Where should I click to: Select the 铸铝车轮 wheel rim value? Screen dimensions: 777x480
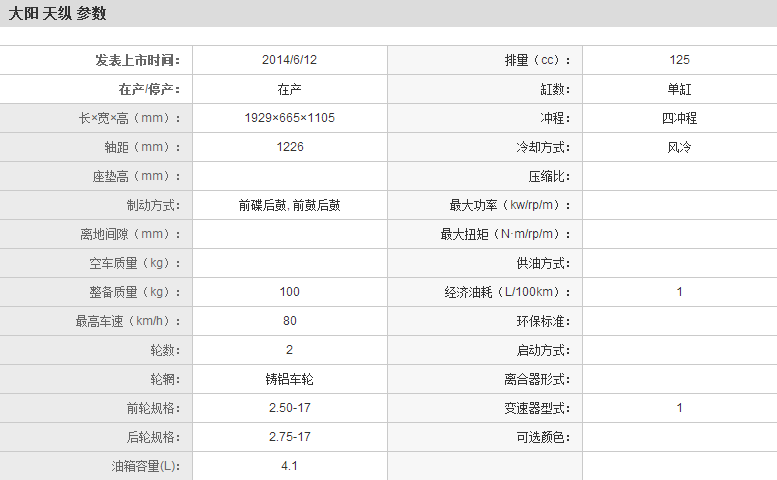[289, 379]
